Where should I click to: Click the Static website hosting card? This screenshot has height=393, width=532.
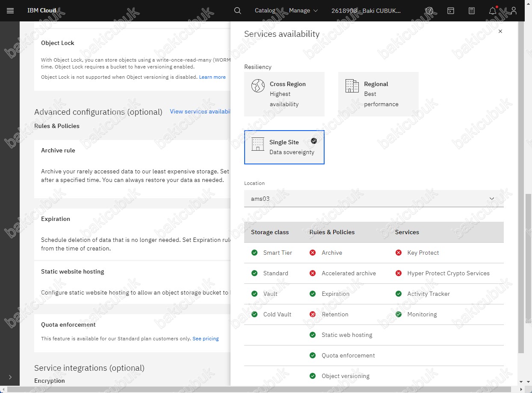132,283
